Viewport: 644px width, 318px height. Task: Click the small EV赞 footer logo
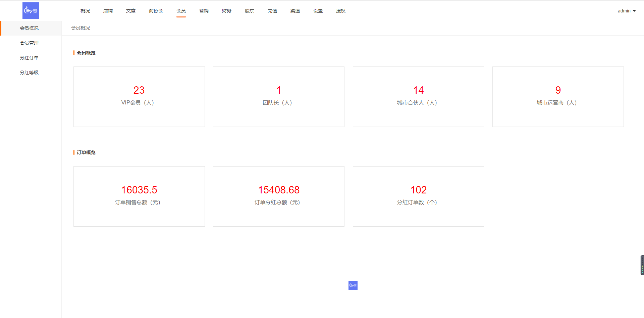coord(353,285)
